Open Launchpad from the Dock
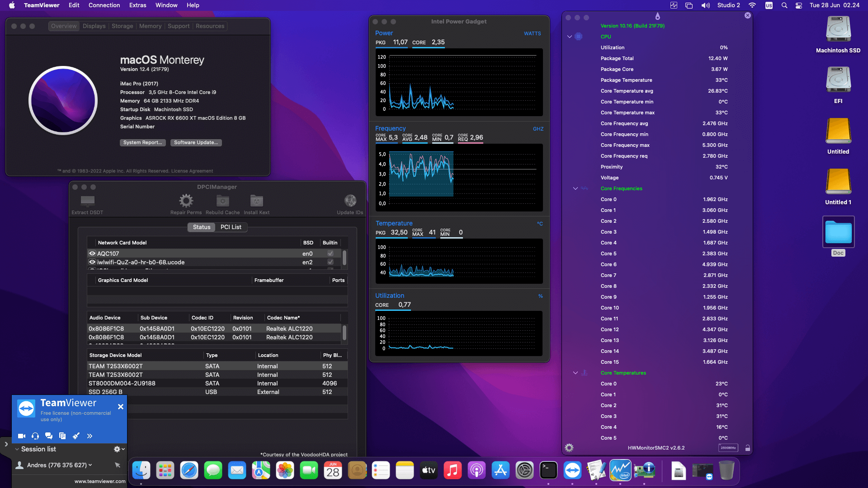Viewport: 868px width, 488px height. (x=165, y=471)
